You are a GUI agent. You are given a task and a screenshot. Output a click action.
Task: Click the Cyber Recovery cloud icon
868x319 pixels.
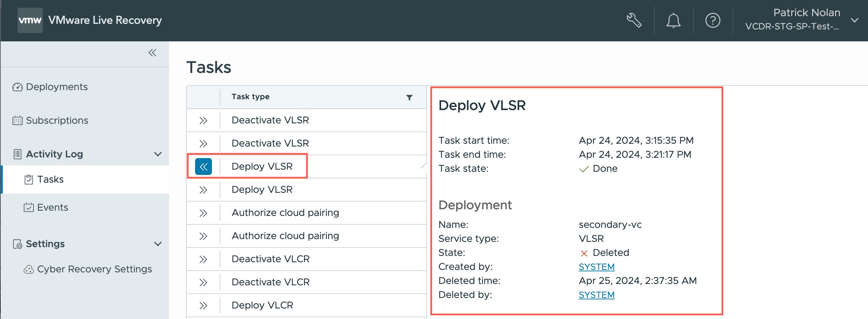coord(29,269)
